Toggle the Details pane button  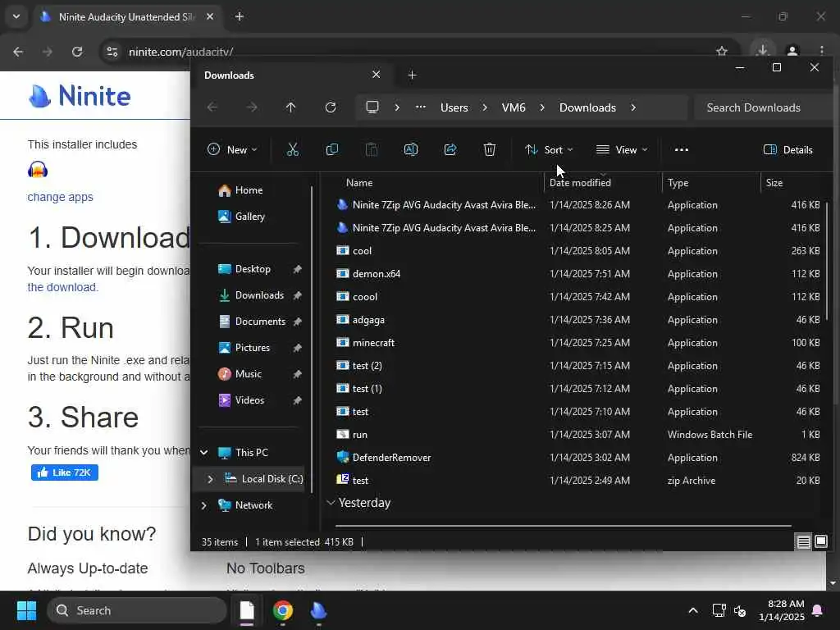point(788,150)
